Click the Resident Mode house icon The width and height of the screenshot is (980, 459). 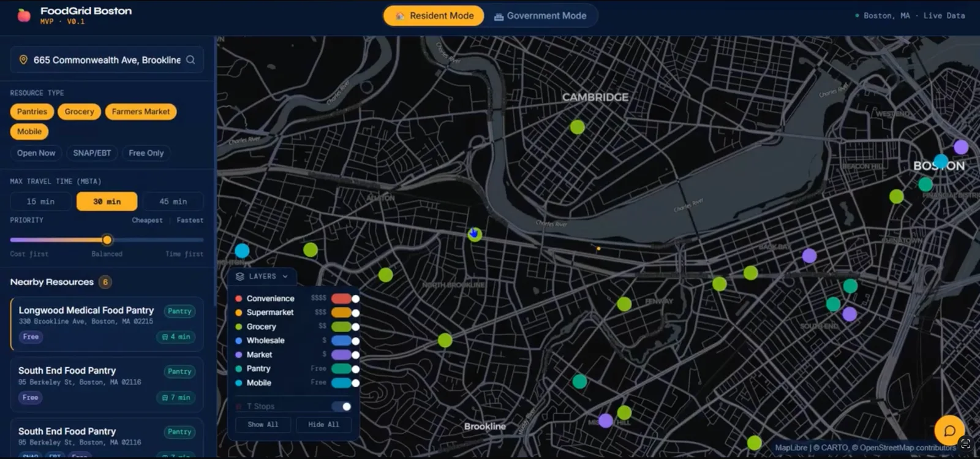pyautogui.click(x=400, y=16)
